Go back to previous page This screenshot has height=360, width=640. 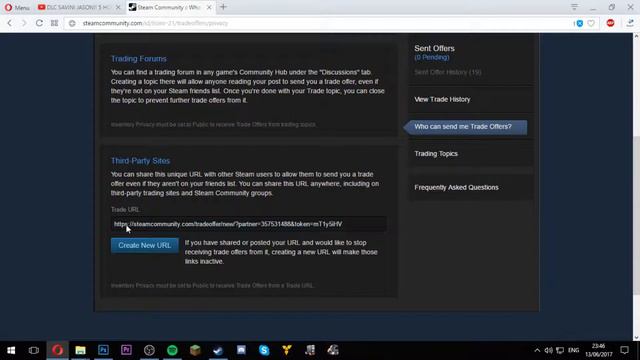10,23
